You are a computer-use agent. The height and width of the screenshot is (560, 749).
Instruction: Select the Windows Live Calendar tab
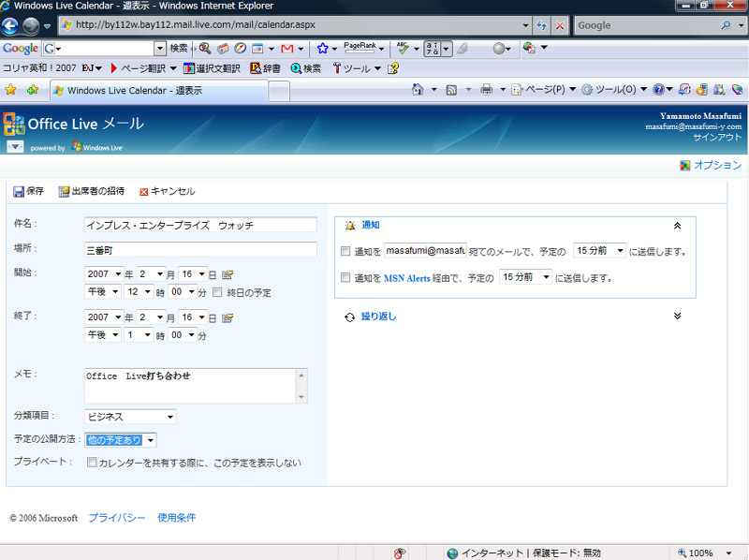coord(158,91)
